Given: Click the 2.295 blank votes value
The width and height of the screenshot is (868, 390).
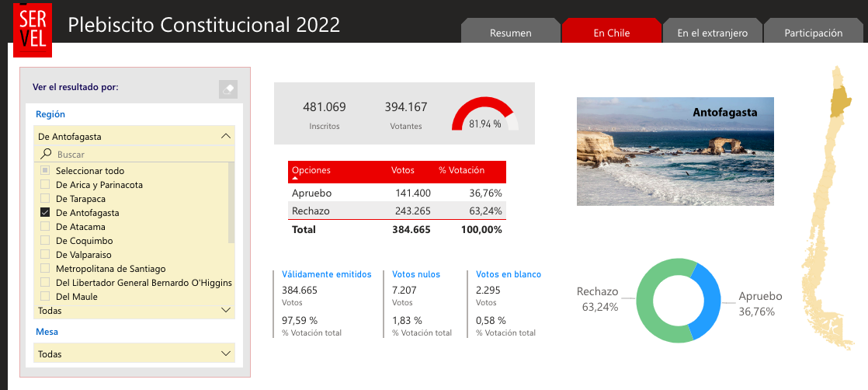Looking at the screenshot, I should (488, 290).
